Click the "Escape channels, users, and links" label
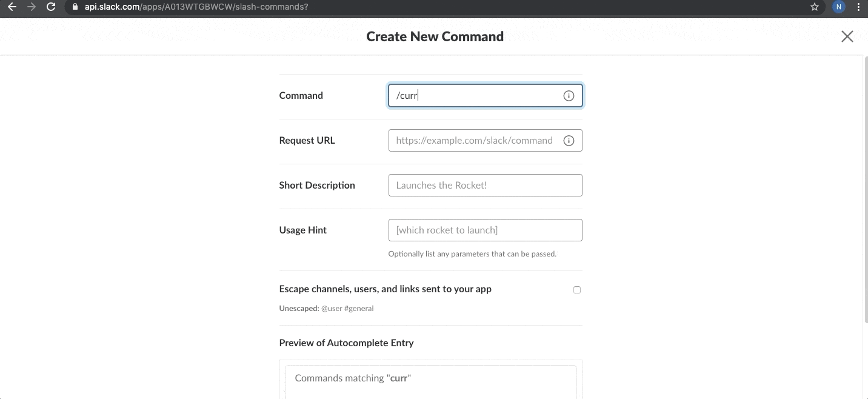 385,289
